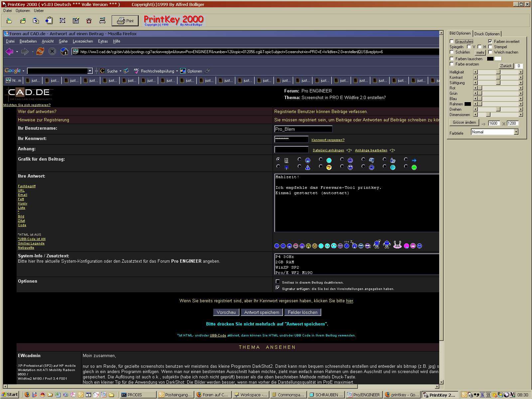532x399 pixels.
Task: Click the purple back arrow in Firefox
Action: [x=9, y=52]
